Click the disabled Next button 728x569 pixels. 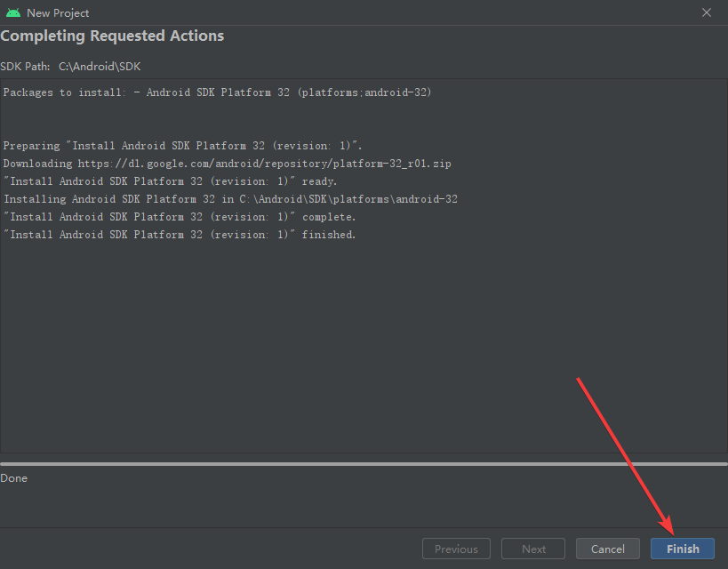pos(533,549)
